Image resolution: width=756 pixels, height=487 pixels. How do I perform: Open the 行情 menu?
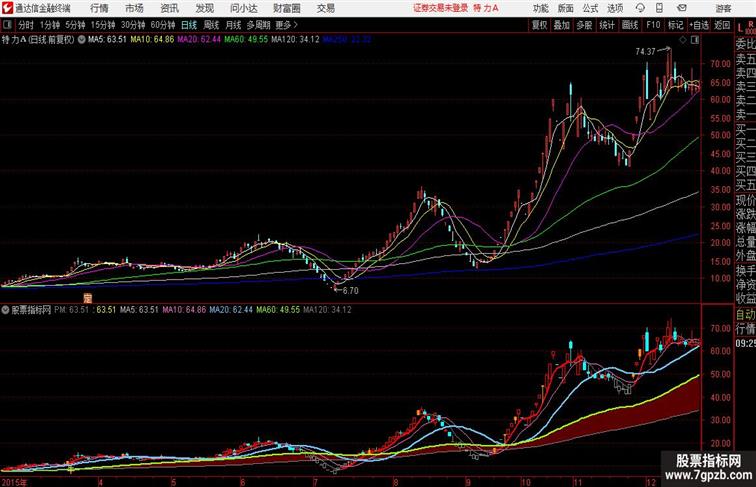99,8
